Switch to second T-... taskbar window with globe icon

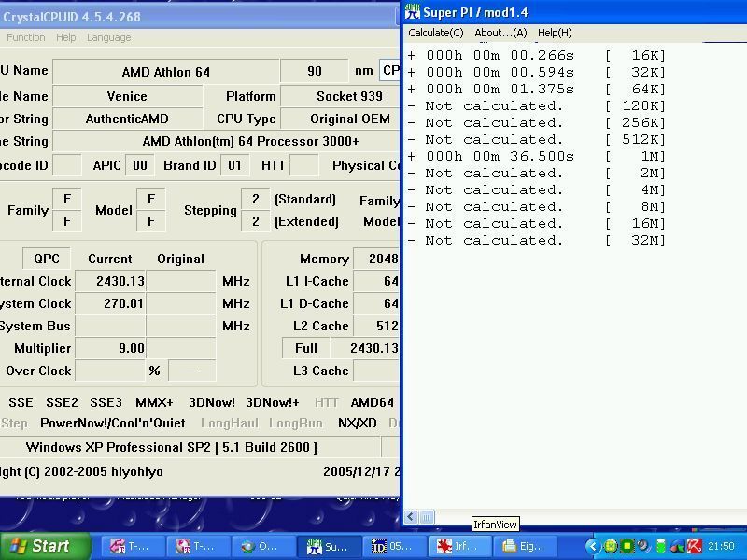click(199, 546)
